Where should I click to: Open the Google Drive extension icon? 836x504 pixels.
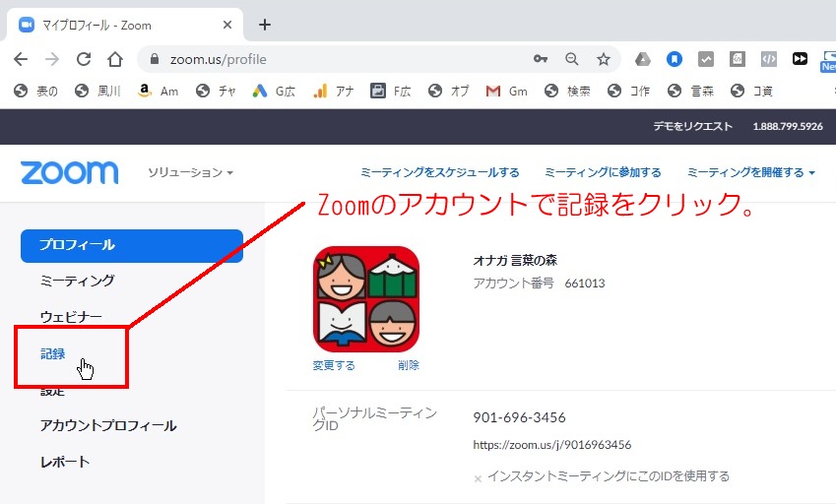(643, 59)
